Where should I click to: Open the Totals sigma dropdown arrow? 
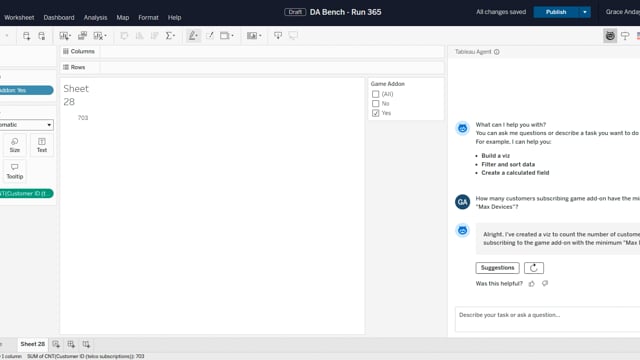coord(174,36)
